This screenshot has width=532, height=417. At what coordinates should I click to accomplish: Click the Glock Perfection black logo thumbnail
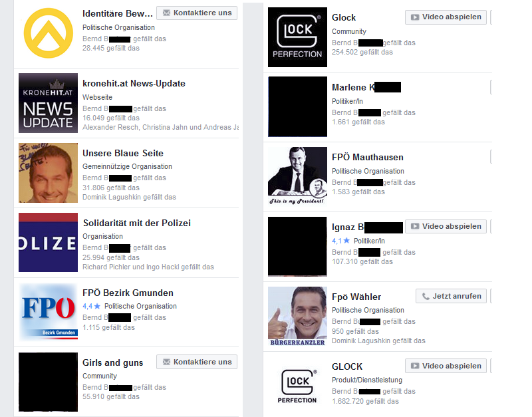click(x=297, y=37)
